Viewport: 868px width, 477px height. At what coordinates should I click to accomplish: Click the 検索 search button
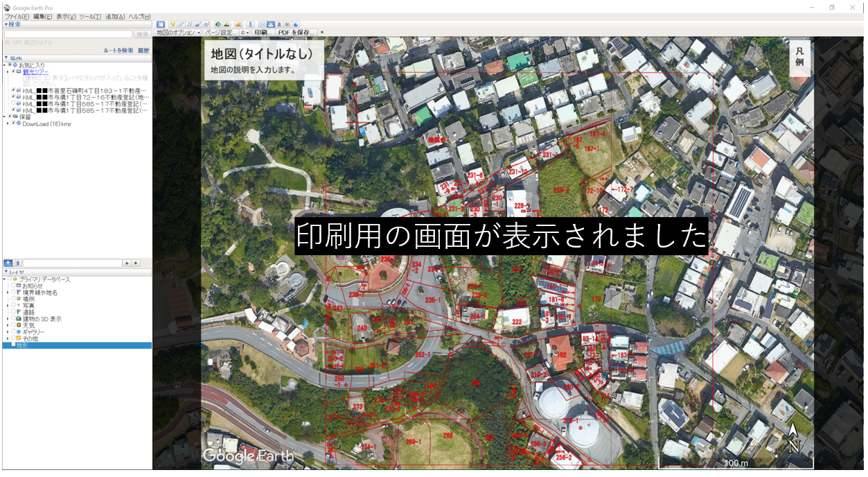coord(143,34)
